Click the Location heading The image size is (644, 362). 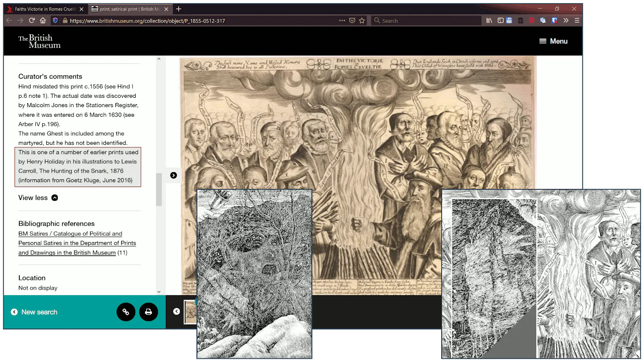tap(32, 278)
